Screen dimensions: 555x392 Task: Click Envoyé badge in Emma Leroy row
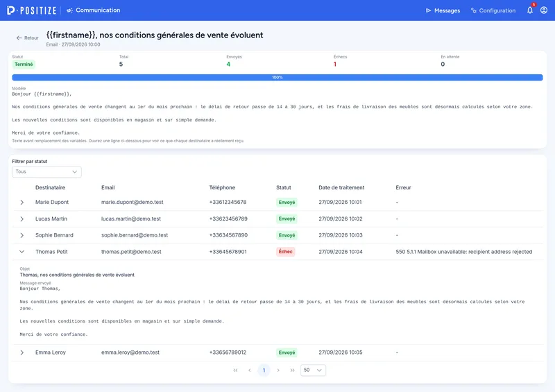tap(287, 352)
